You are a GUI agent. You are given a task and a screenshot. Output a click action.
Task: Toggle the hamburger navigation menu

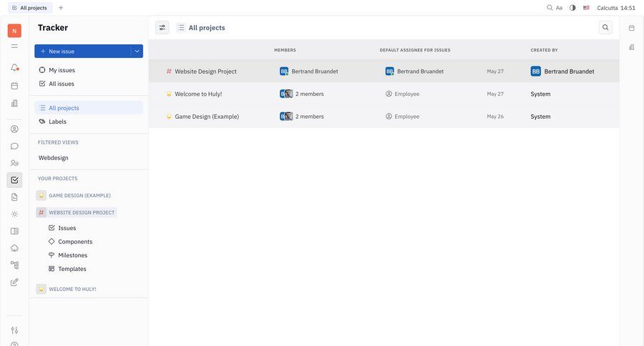[14, 46]
